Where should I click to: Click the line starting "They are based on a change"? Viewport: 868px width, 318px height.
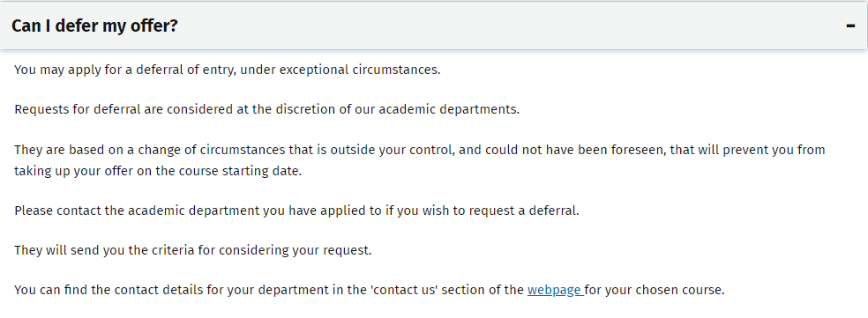pos(420,150)
